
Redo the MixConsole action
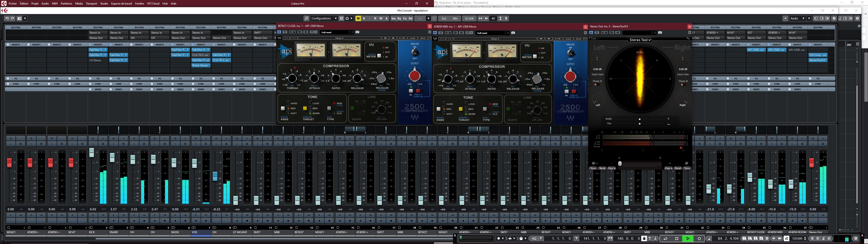coord(12,19)
